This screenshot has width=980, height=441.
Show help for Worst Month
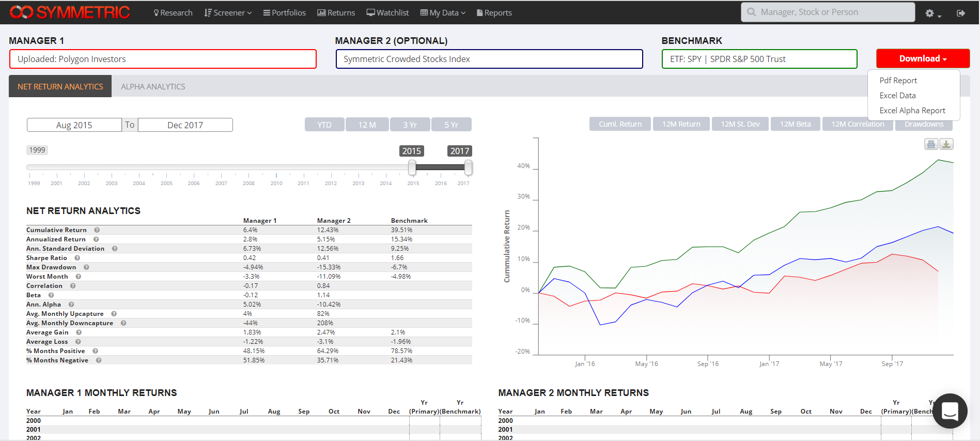[x=78, y=277]
